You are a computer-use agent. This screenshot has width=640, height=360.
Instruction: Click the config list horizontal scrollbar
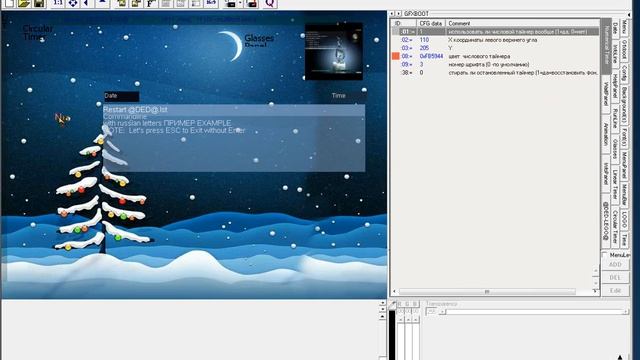(495, 291)
